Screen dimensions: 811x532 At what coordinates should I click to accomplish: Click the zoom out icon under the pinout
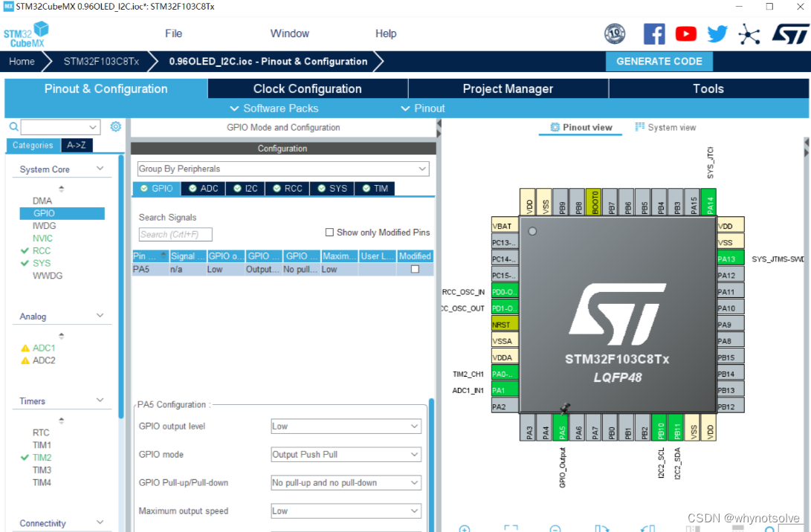[x=555, y=528]
